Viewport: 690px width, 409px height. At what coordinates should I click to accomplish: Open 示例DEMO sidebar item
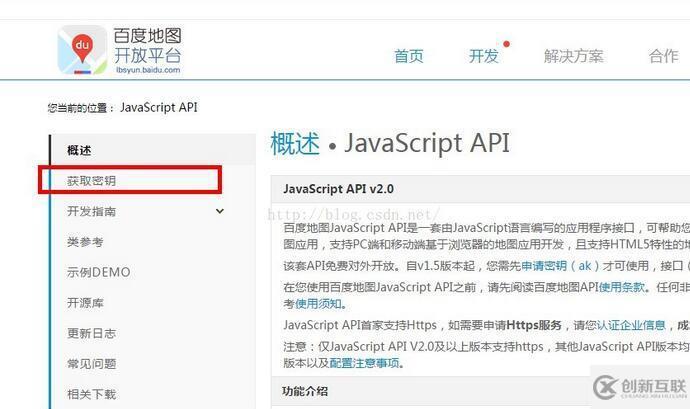[x=99, y=272]
